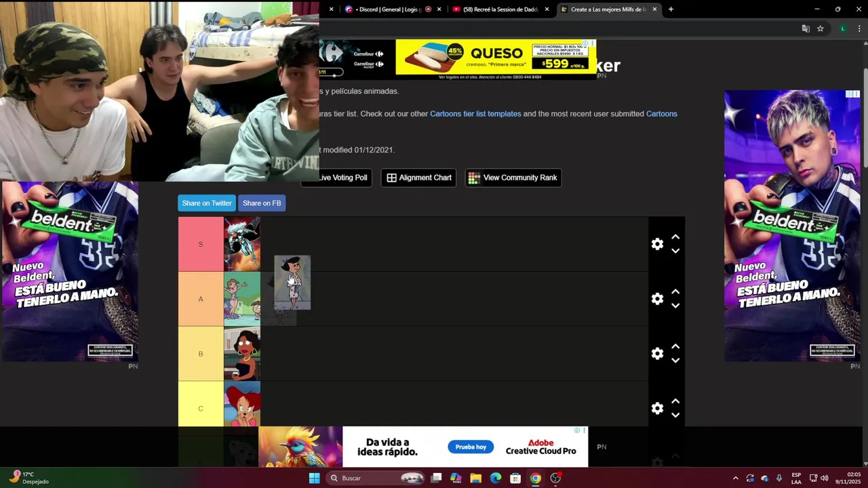Click Share on Twitter button

(x=207, y=203)
